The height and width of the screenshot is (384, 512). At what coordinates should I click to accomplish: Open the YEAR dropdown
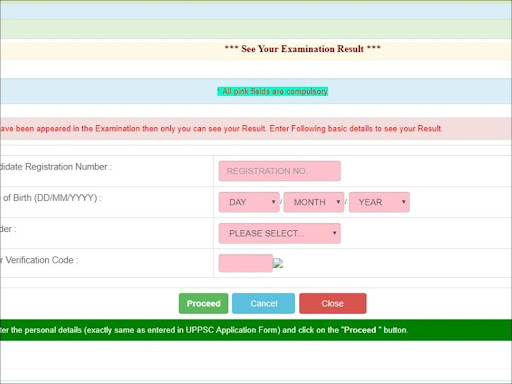[x=379, y=202]
